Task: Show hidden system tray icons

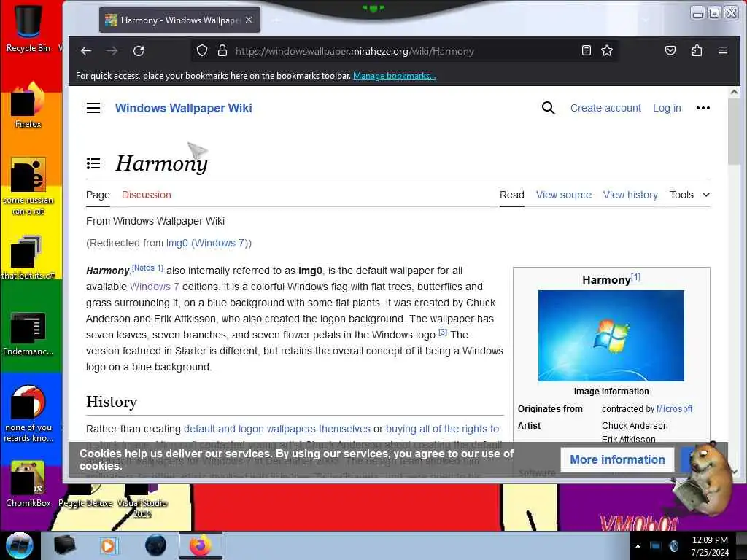Action: (x=638, y=546)
